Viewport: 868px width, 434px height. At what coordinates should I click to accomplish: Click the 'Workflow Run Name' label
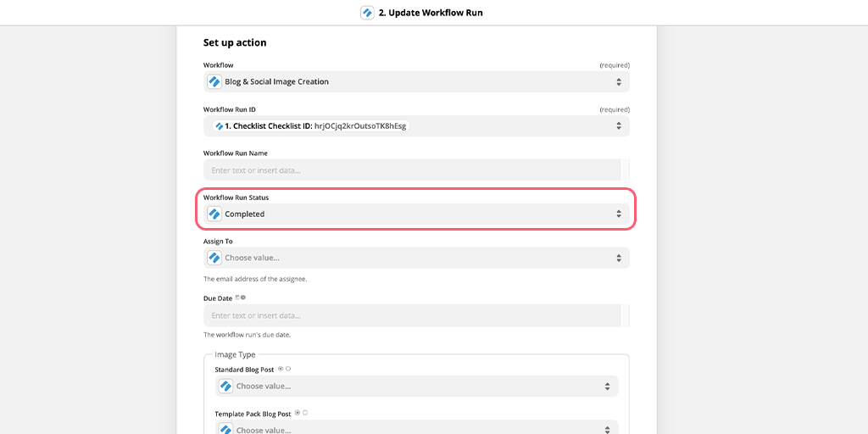tap(236, 153)
